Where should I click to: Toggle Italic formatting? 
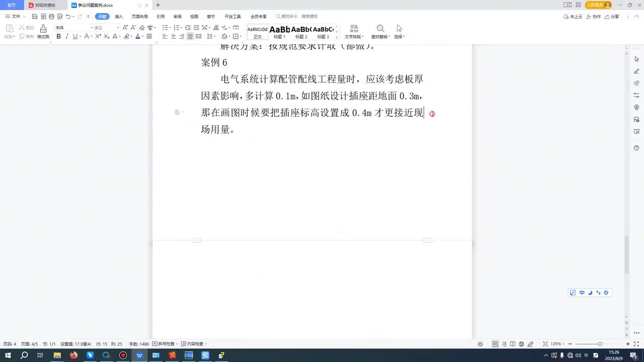(x=67, y=36)
